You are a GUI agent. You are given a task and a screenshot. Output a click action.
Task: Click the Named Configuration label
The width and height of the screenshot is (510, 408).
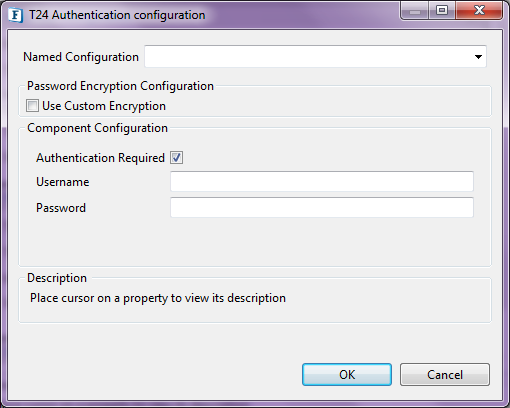coord(81,57)
